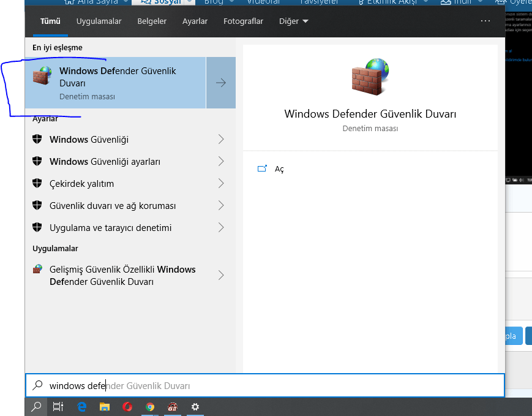Open File Explorer from taskbar

click(x=105, y=406)
